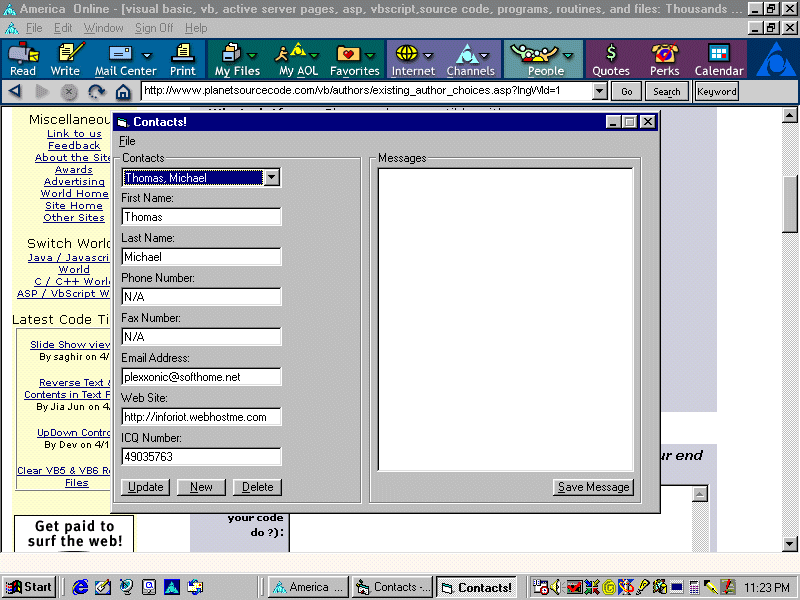The image size is (800, 600).
Task: Open the Quotes icon
Action: click(611, 59)
